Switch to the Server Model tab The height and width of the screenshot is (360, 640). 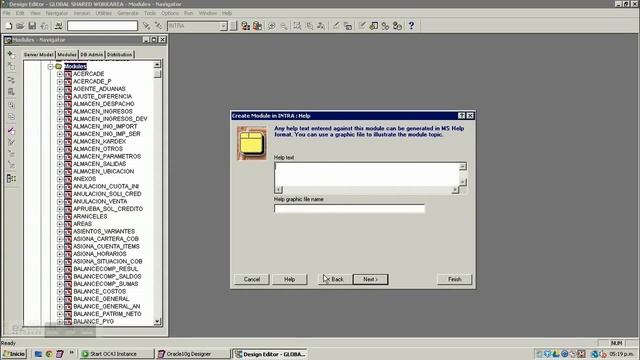tap(38, 55)
